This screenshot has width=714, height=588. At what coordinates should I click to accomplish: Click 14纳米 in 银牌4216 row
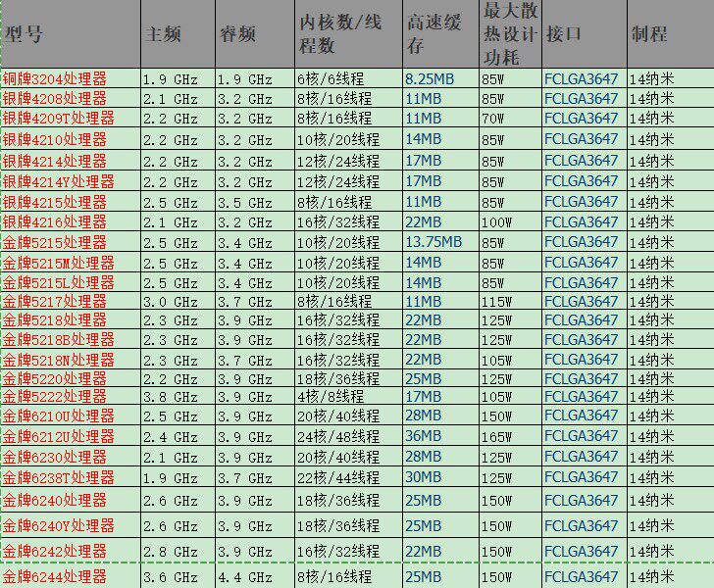tap(651, 222)
